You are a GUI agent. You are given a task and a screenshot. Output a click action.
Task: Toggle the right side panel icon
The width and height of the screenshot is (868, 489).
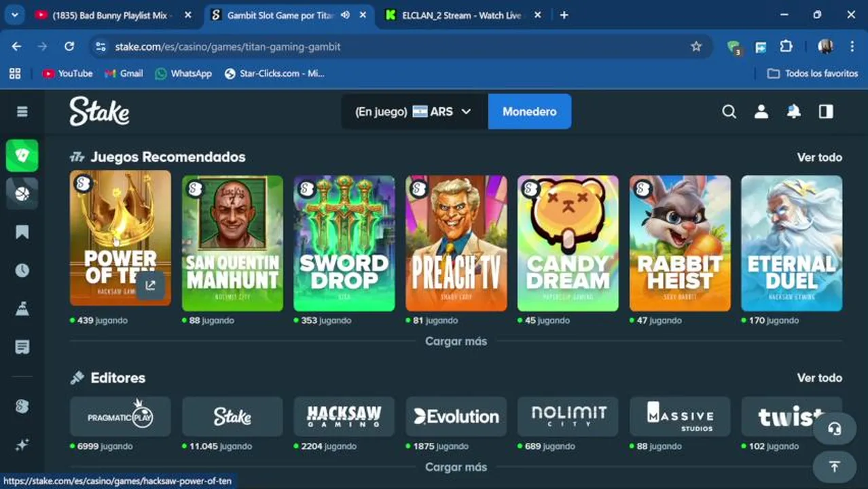pyautogui.click(x=826, y=111)
